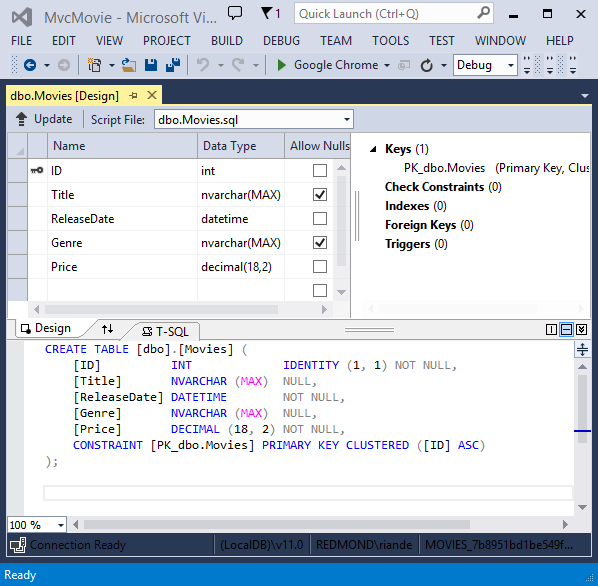598x586 pixels.
Task: Click the Open File folder icon
Action: 129,65
